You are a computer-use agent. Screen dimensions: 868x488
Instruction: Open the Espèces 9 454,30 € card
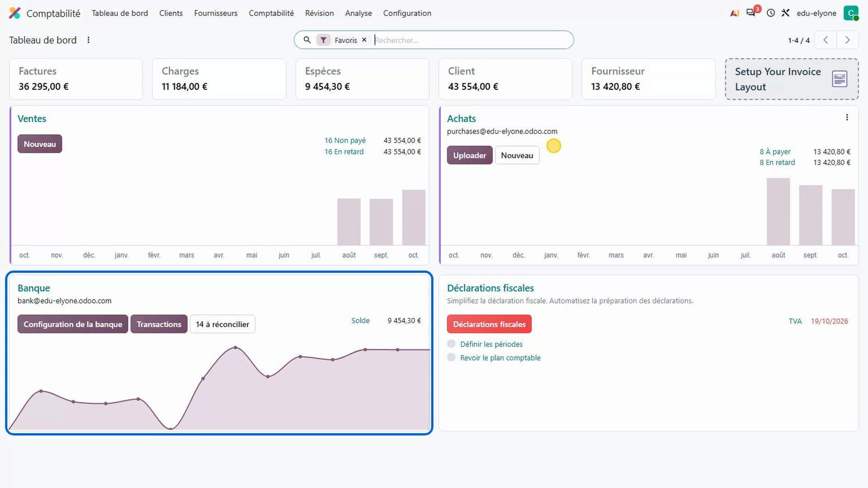point(362,79)
